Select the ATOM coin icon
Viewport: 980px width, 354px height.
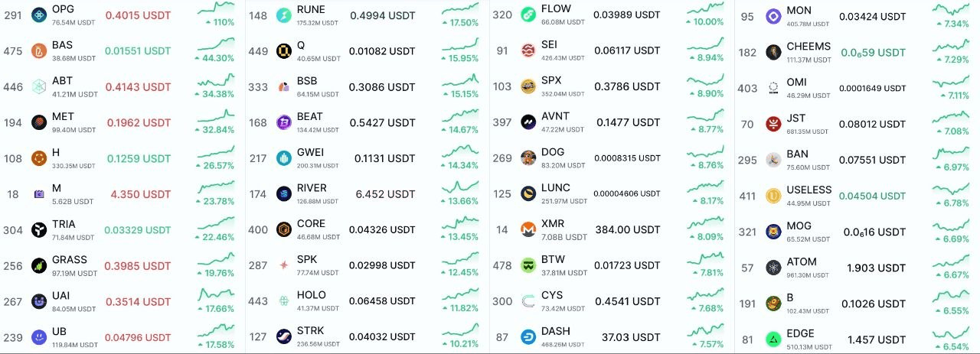pyautogui.click(x=773, y=268)
